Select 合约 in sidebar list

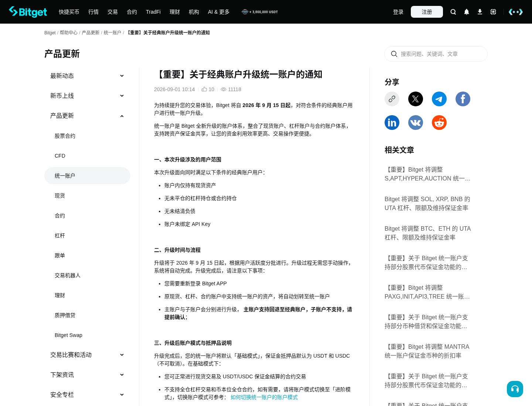87,216
